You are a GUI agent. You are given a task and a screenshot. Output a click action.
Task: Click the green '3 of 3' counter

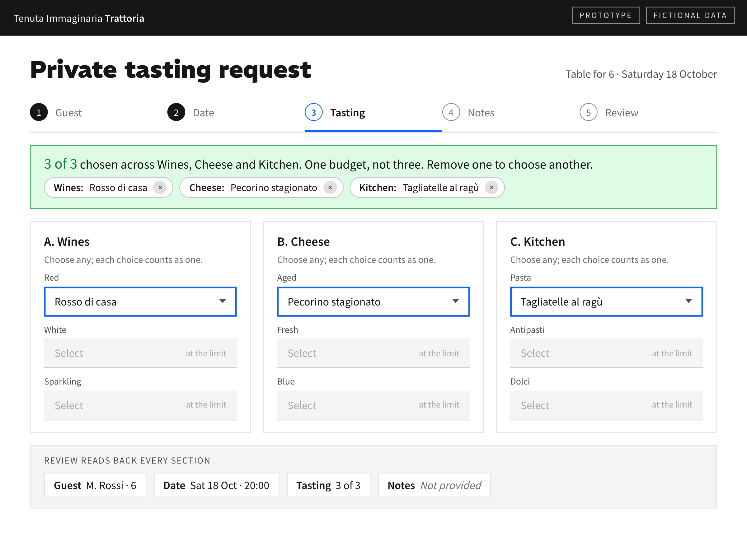61,164
